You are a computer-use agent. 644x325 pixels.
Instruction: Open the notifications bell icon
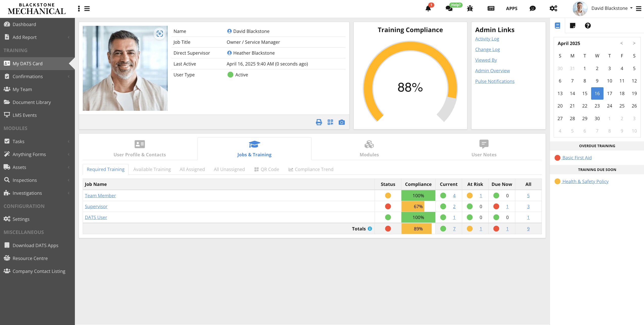428,9
